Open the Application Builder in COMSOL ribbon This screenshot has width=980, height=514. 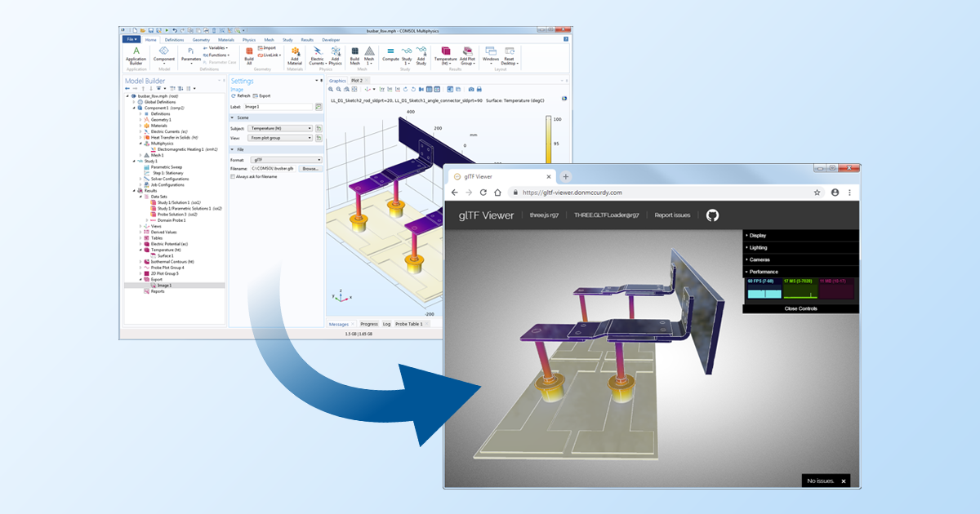pyautogui.click(x=136, y=55)
